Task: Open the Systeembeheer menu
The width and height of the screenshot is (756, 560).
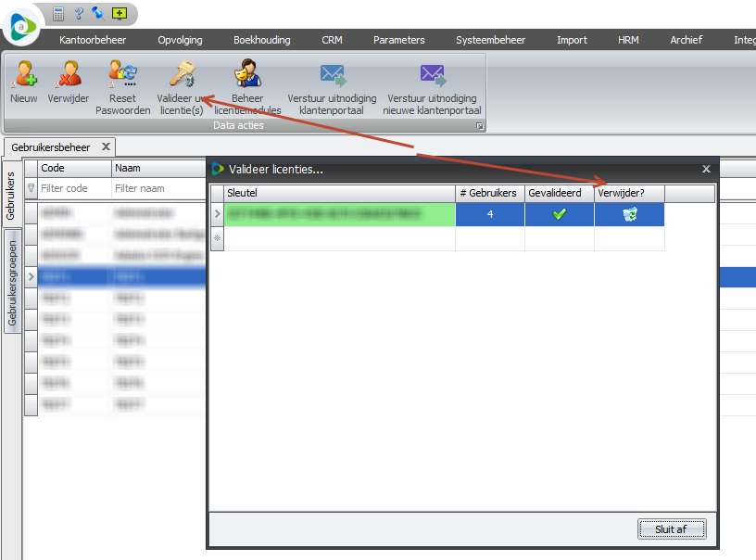Action: coord(490,40)
